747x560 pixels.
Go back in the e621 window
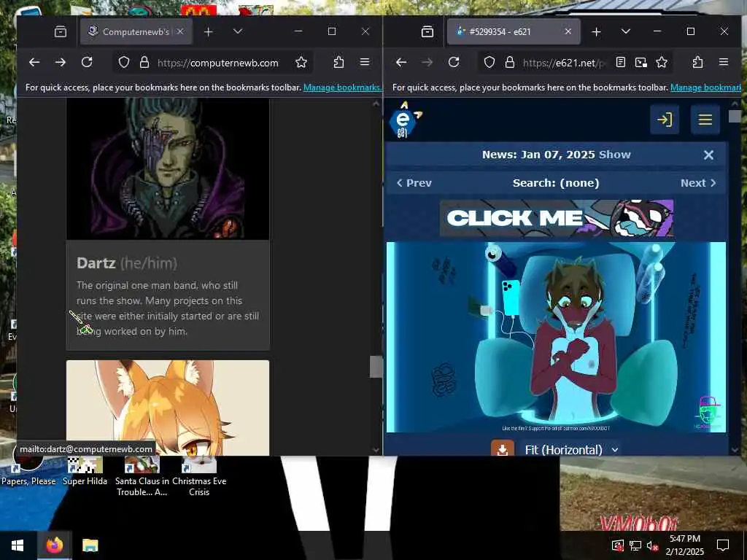click(x=401, y=63)
